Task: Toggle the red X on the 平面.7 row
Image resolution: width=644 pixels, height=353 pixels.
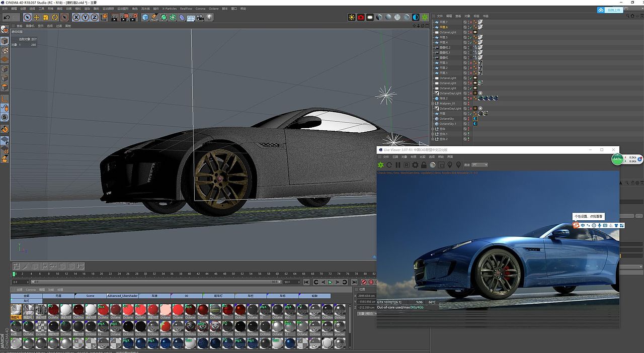Action: (470, 22)
